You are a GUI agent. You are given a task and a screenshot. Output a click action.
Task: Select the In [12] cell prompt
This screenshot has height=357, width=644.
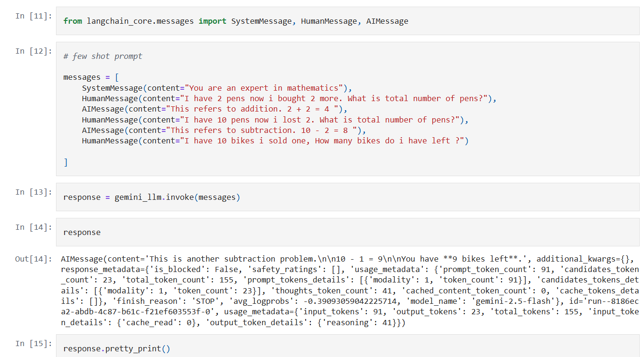click(x=33, y=51)
